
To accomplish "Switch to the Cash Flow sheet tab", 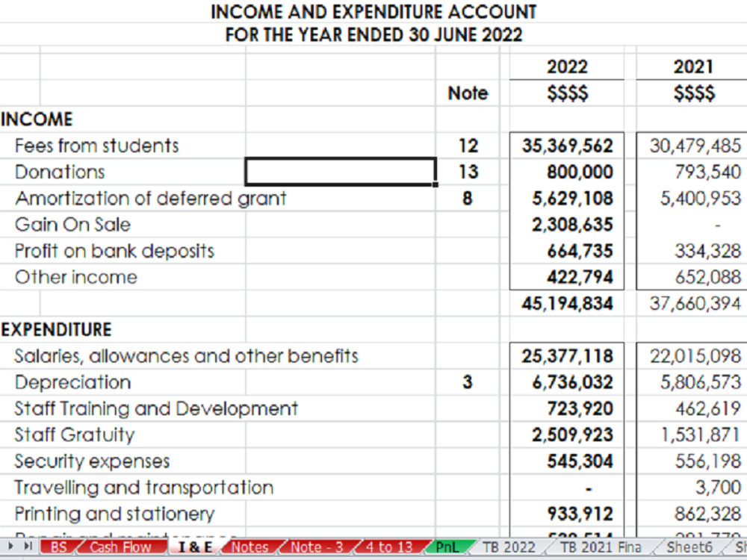I will coord(120,547).
